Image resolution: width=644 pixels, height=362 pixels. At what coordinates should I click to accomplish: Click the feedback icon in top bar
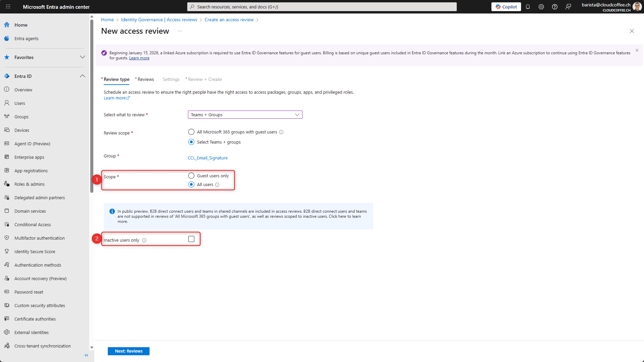[568, 7]
